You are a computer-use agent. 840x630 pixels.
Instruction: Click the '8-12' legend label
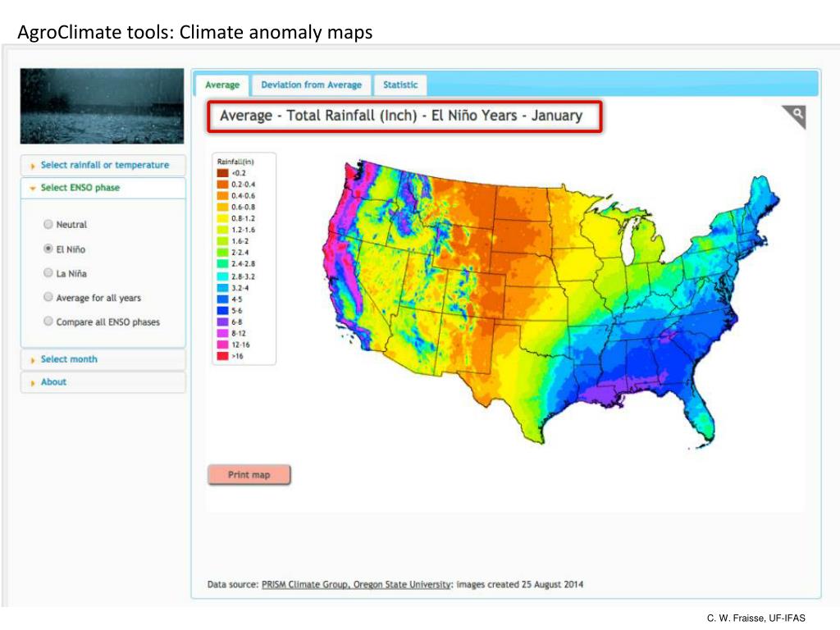click(x=239, y=333)
